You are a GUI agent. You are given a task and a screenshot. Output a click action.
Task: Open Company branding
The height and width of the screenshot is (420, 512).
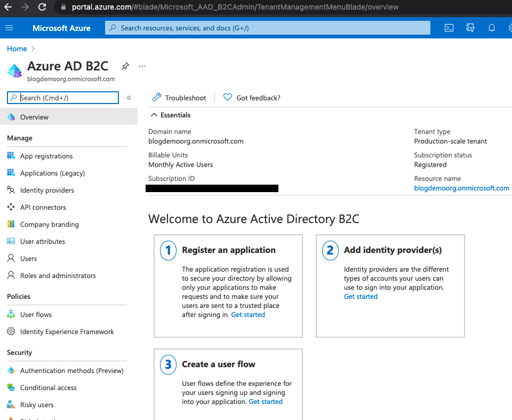point(49,224)
